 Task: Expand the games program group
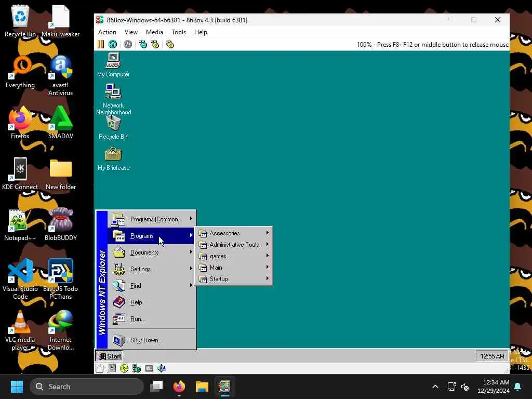[x=233, y=256]
